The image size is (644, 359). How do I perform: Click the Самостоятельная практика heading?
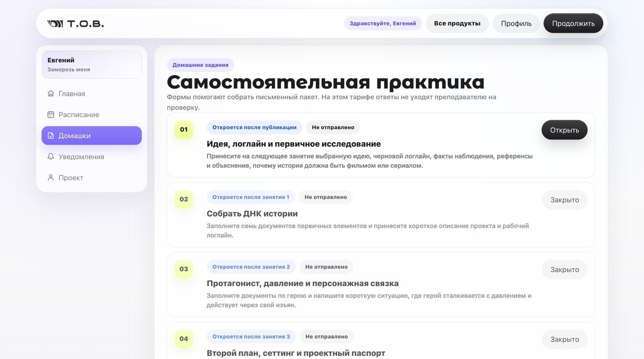pyautogui.click(x=326, y=82)
